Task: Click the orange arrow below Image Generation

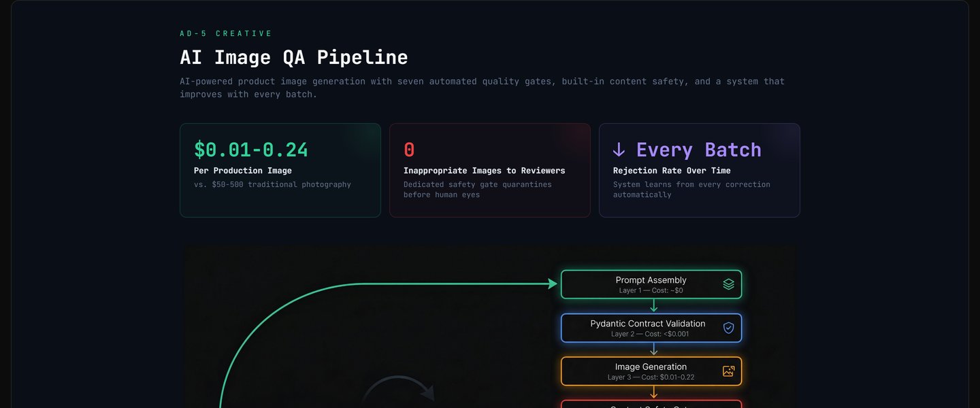Action: click(653, 392)
